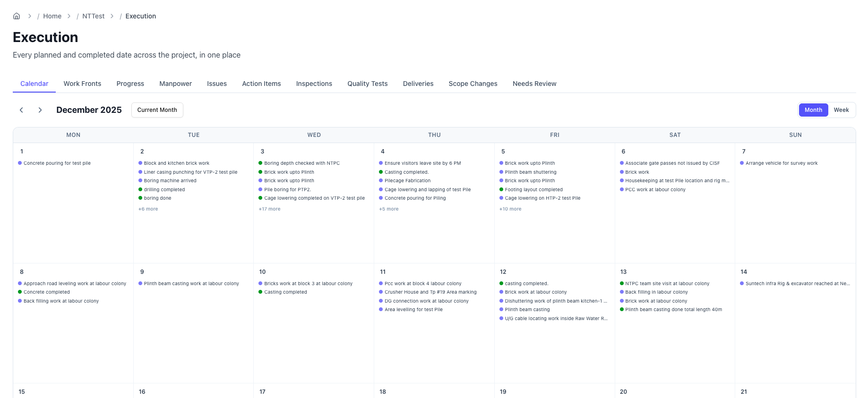
Task: Open 'Boring machine arrived' event
Action: point(167,181)
